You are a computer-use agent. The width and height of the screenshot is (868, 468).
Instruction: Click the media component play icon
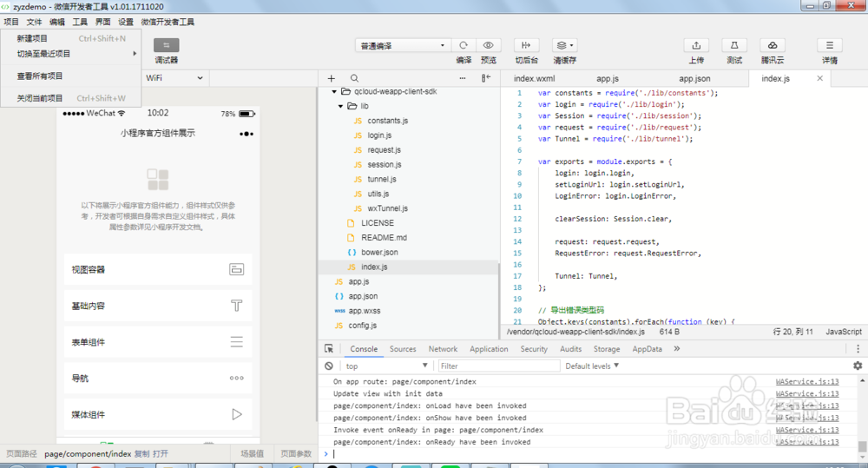(236, 414)
